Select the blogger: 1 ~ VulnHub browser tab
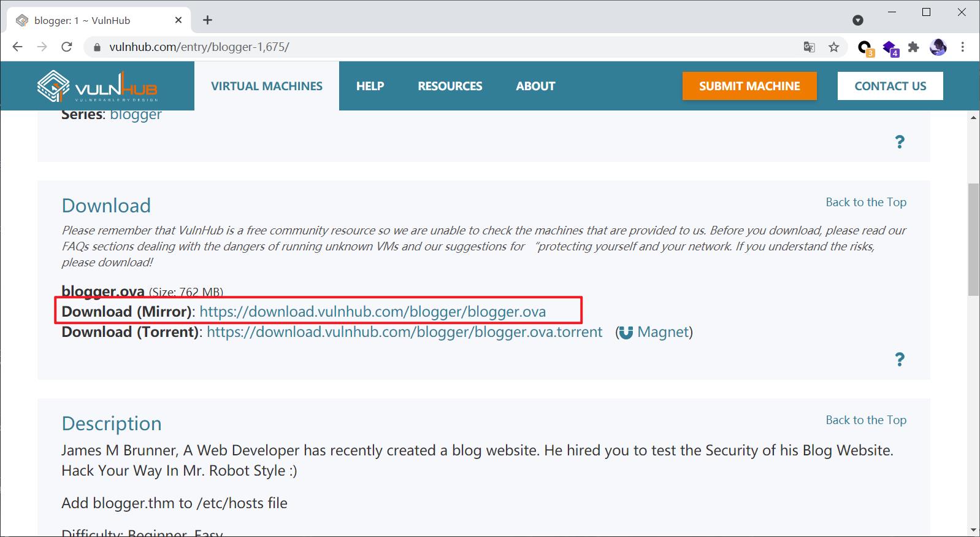 pyautogui.click(x=99, y=20)
